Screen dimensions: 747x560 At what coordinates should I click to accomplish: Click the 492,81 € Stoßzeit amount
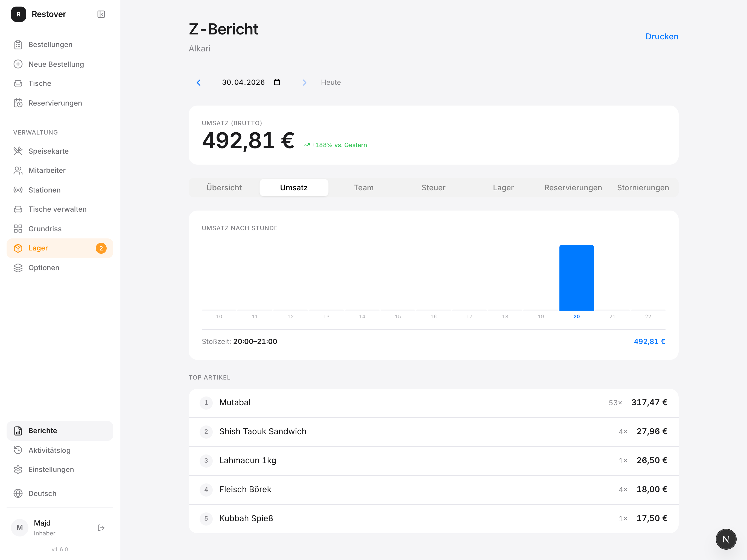[x=649, y=342]
